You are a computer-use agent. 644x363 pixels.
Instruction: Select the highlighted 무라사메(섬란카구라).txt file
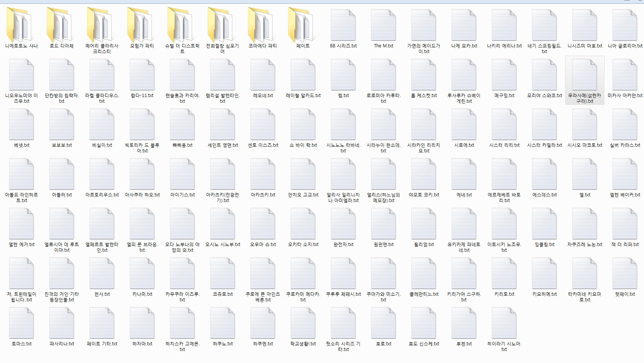click(x=585, y=76)
